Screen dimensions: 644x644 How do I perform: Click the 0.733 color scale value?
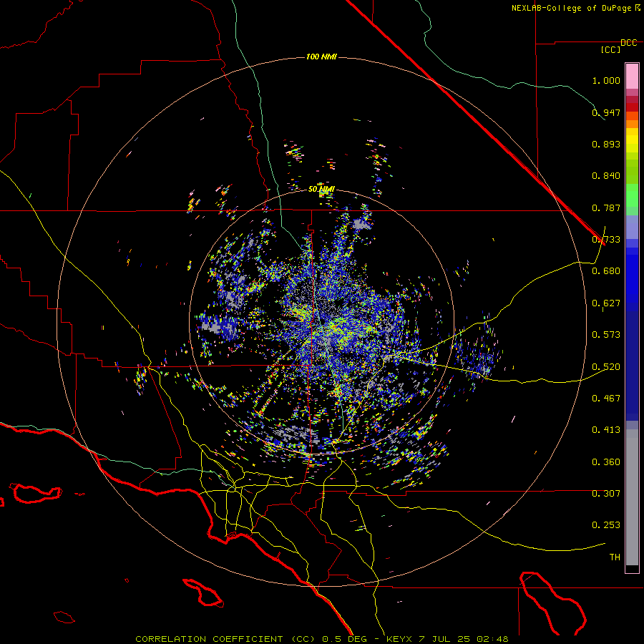click(606, 240)
